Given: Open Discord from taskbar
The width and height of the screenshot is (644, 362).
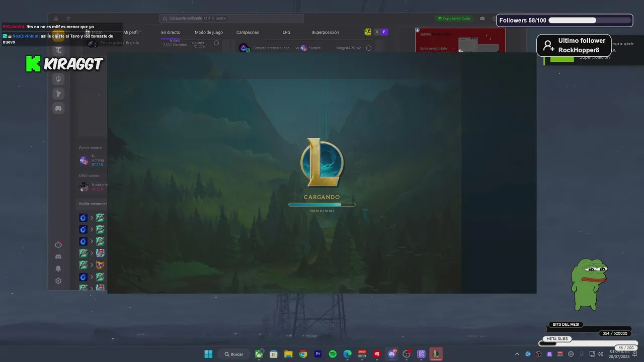Looking at the screenshot, I should coord(392,354).
